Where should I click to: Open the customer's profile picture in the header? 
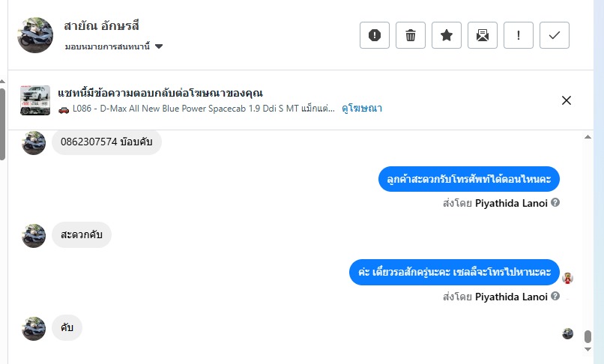[x=35, y=35]
